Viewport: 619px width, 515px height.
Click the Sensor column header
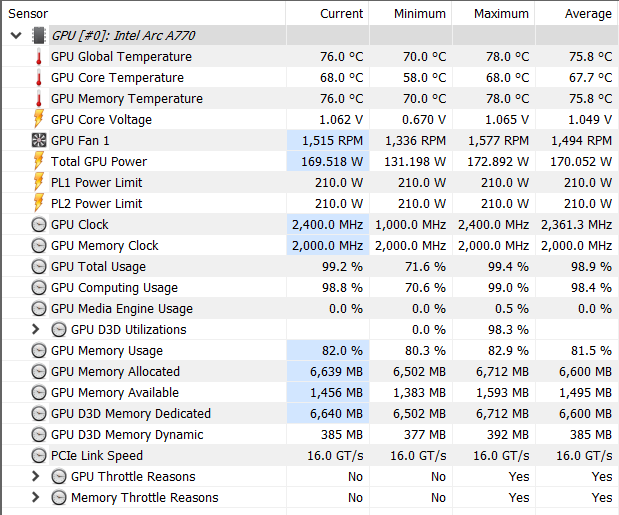144,14
